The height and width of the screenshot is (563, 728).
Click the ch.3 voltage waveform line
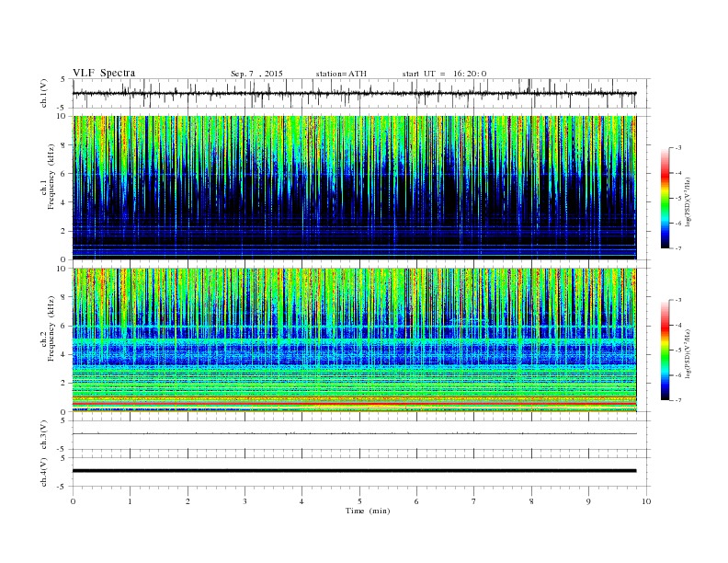pyautogui.click(x=354, y=434)
